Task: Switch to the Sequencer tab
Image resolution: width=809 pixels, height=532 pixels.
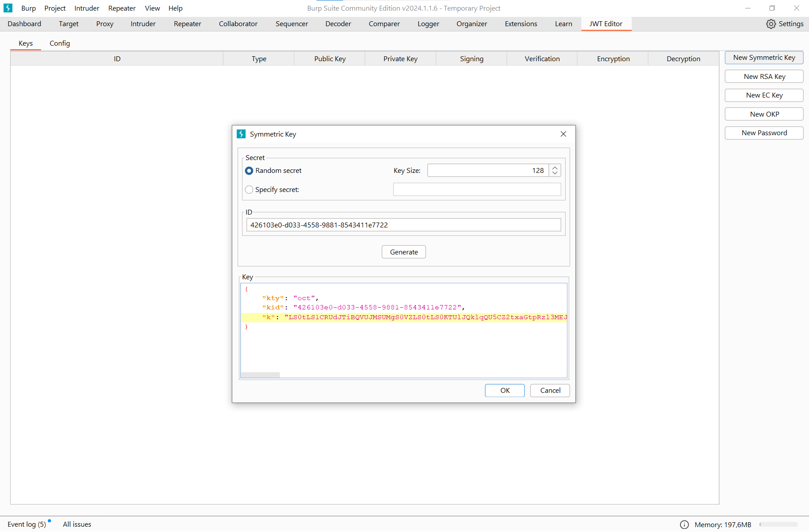Action: pos(292,24)
